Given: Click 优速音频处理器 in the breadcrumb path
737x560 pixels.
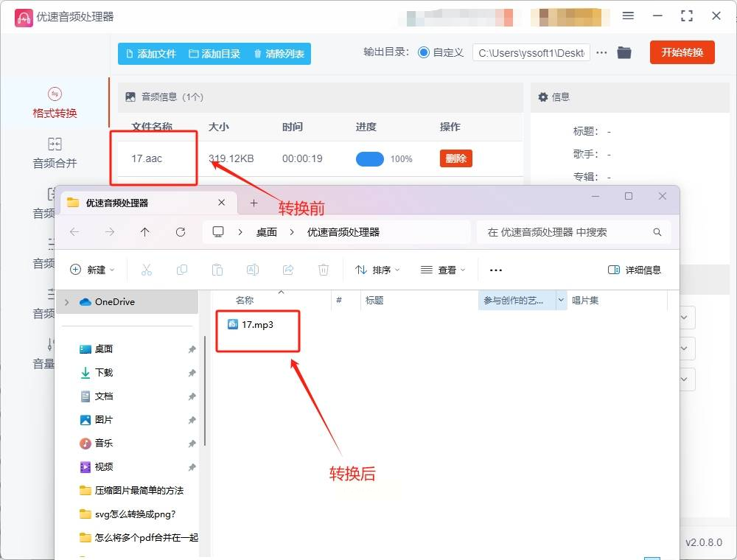Looking at the screenshot, I should (x=343, y=232).
